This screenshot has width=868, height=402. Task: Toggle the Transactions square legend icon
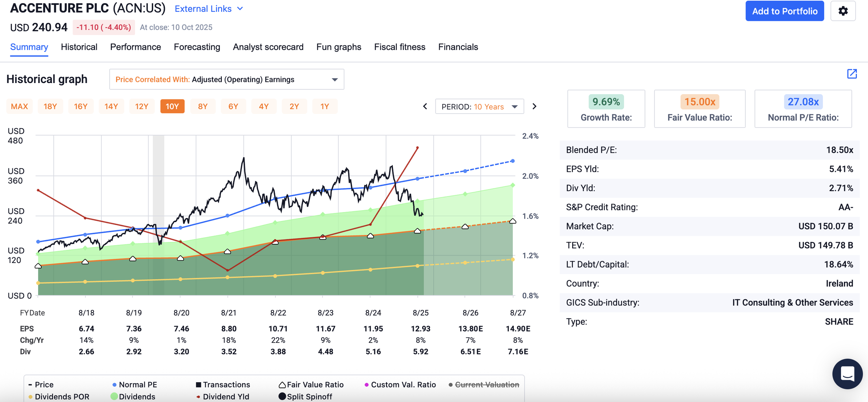click(199, 385)
